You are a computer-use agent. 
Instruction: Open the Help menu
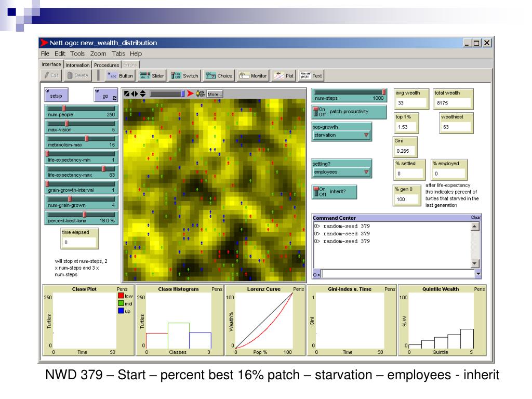[136, 54]
